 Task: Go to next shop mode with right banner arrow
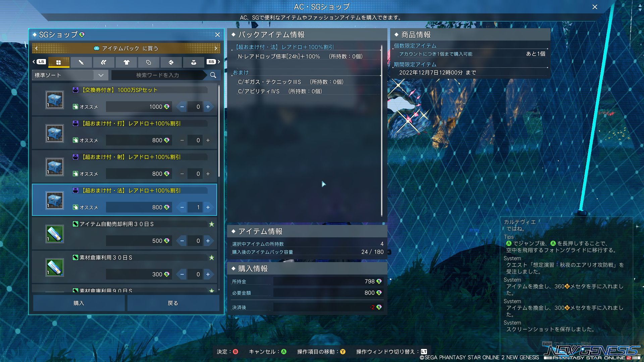coord(216,48)
